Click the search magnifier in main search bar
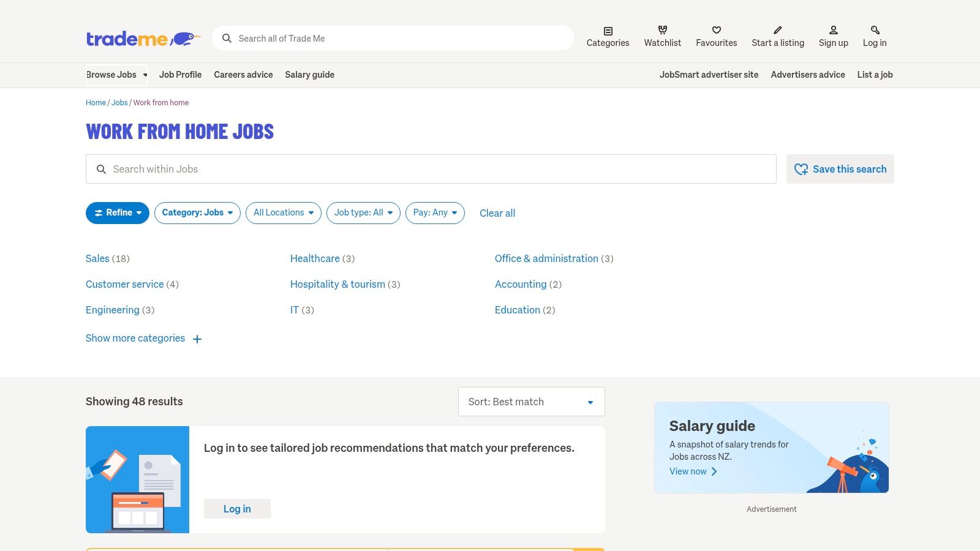980x551 pixels. pos(227,38)
